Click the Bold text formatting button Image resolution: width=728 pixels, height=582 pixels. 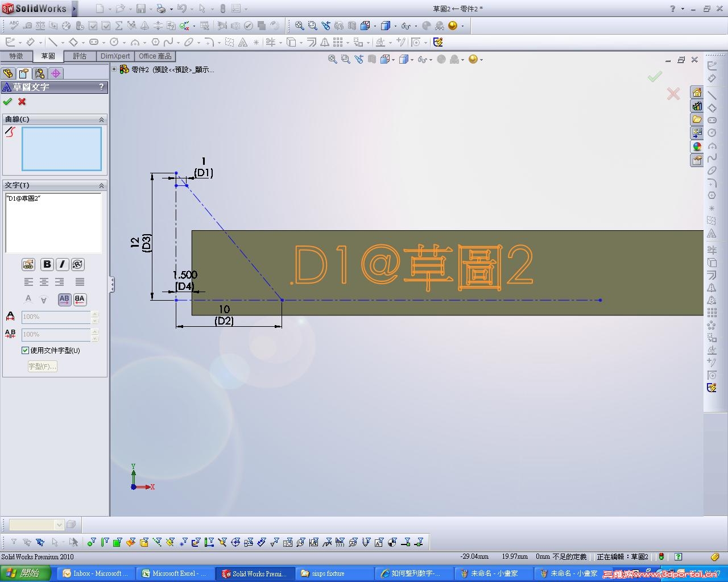coord(47,264)
